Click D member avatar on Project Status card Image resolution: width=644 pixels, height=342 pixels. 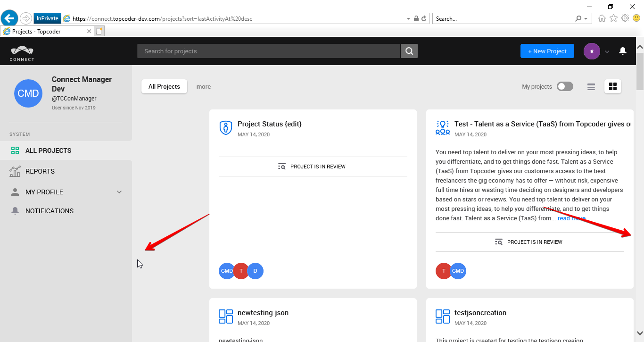coord(255,271)
